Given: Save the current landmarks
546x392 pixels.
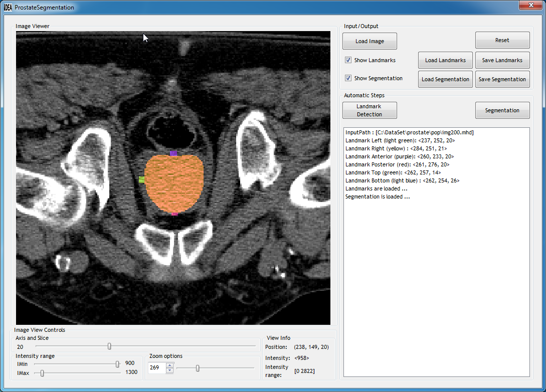Looking at the screenshot, I should click(502, 60).
